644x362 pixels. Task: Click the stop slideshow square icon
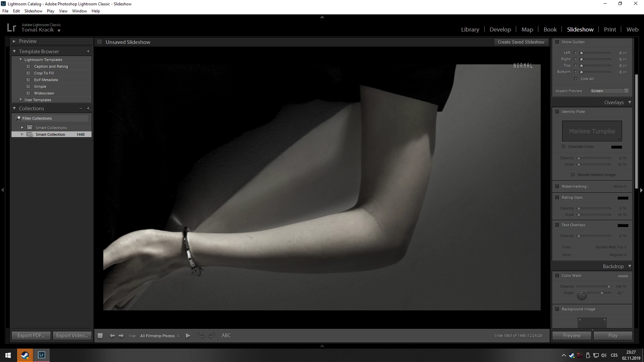coord(100,336)
